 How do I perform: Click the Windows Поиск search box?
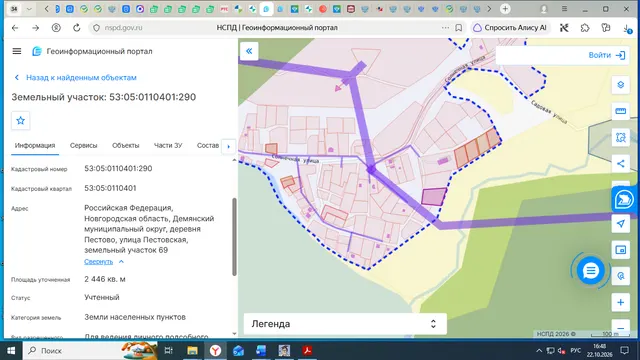pyautogui.click(x=91, y=351)
